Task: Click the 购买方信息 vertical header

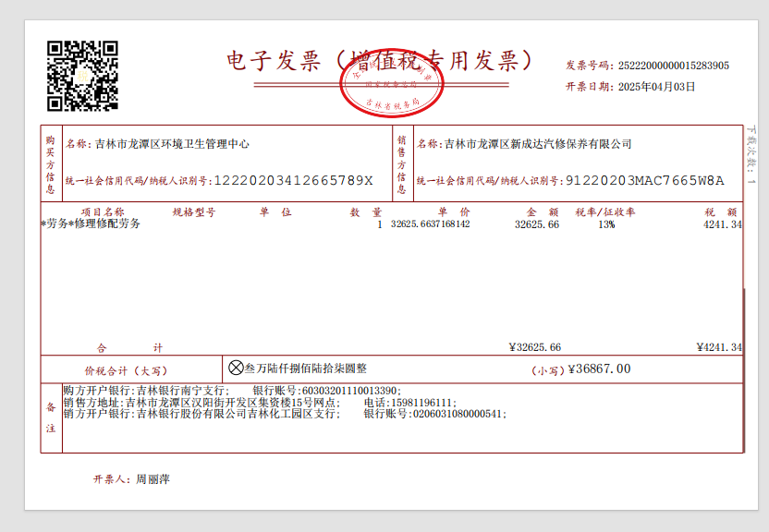Action: click(51, 164)
